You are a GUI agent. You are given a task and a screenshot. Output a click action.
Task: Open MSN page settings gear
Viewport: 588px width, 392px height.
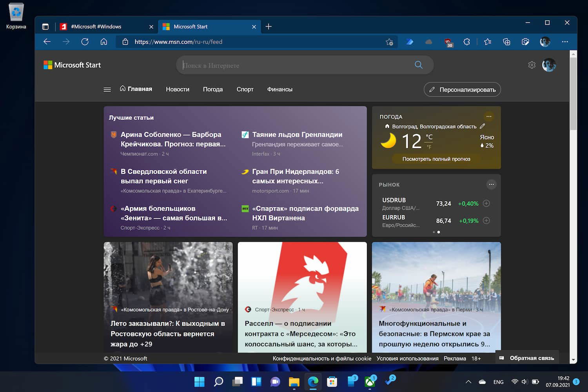pyautogui.click(x=532, y=65)
